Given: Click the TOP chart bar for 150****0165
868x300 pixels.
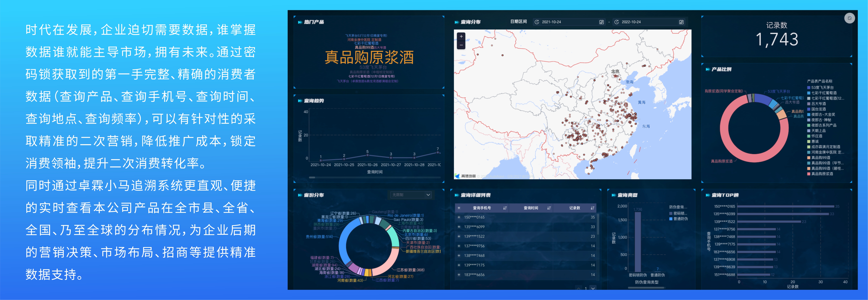Looking at the screenshot, I should coord(785,206).
